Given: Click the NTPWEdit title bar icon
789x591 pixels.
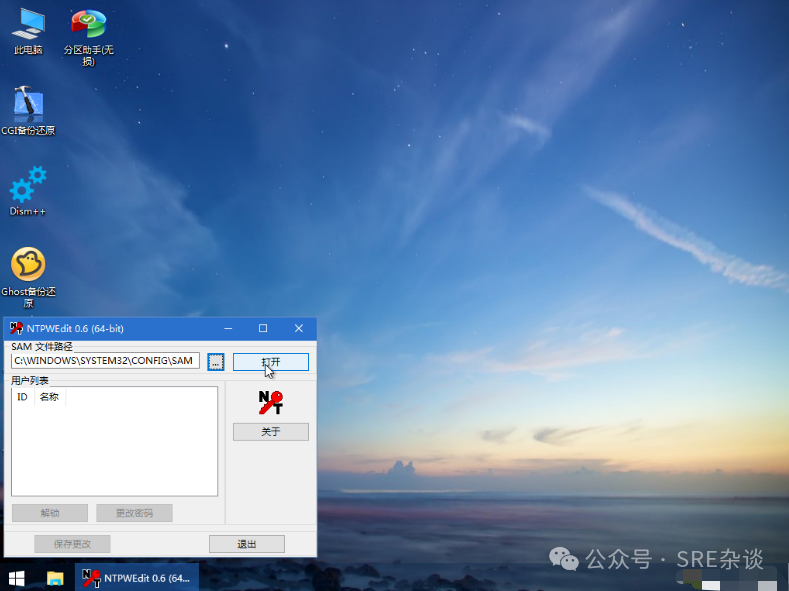Looking at the screenshot, I should tap(16, 328).
